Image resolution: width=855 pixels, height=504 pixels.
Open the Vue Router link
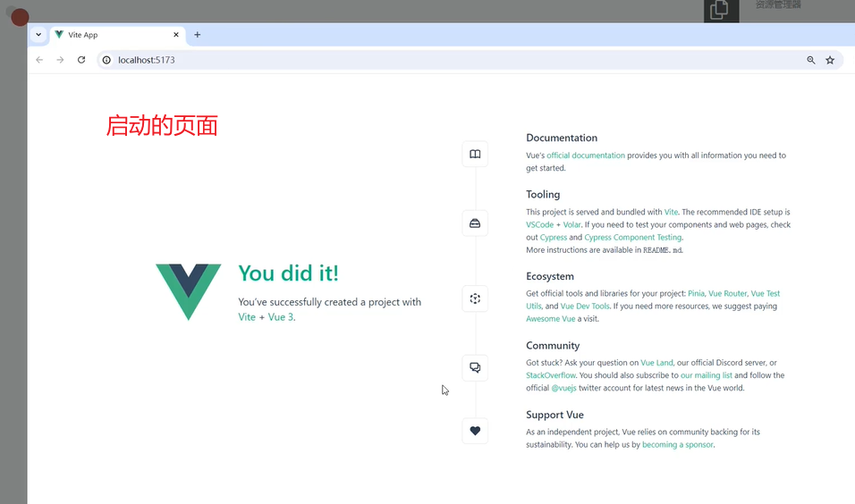click(x=727, y=293)
